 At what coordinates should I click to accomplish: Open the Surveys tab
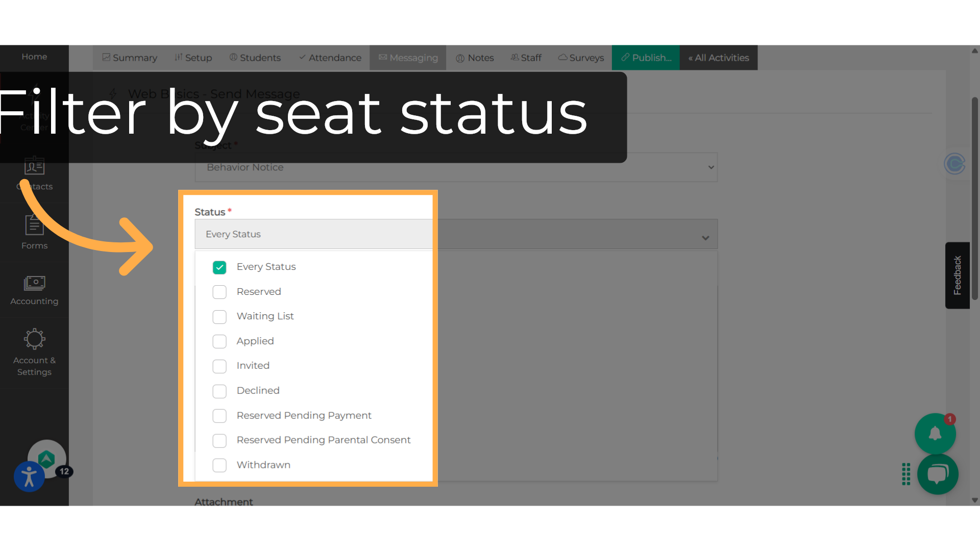pyautogui.click(x=581, y=58)
